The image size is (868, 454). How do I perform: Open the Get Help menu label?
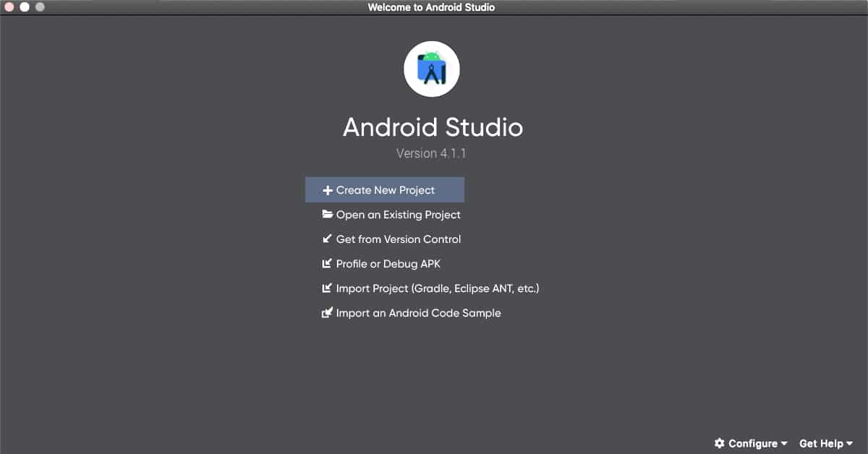tap(821, 443)
